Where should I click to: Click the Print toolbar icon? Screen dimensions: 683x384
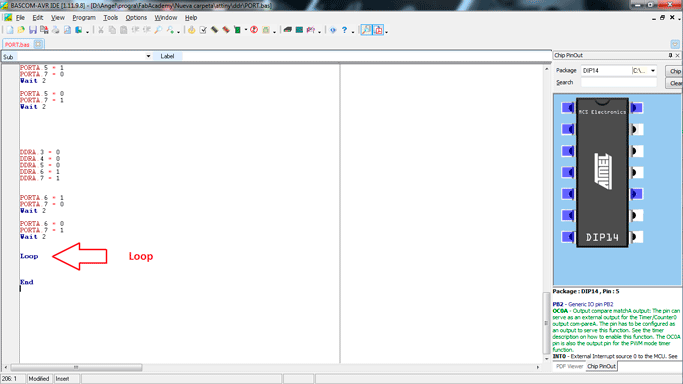[56, 30]
